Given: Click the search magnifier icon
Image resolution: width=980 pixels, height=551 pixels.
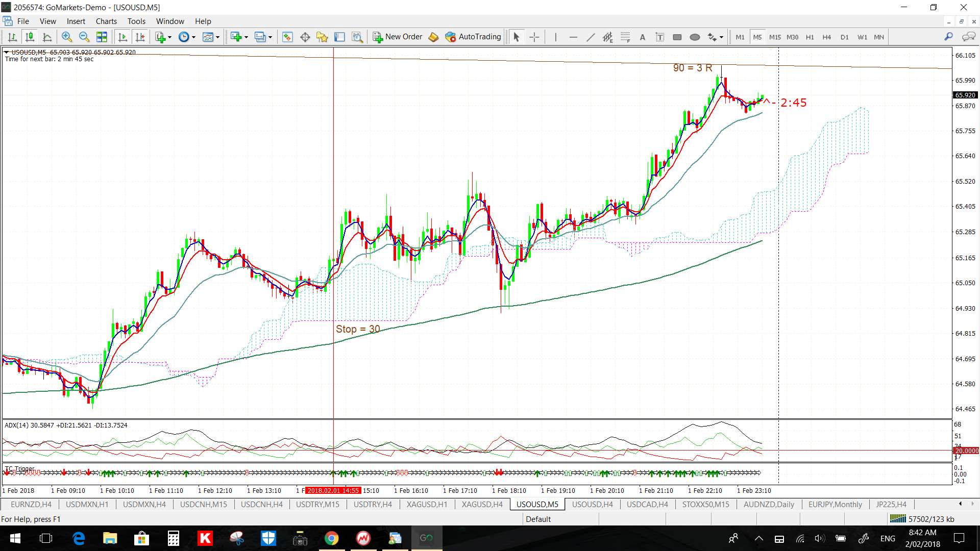Looking at the screenshot, I should tap(948, 37).
